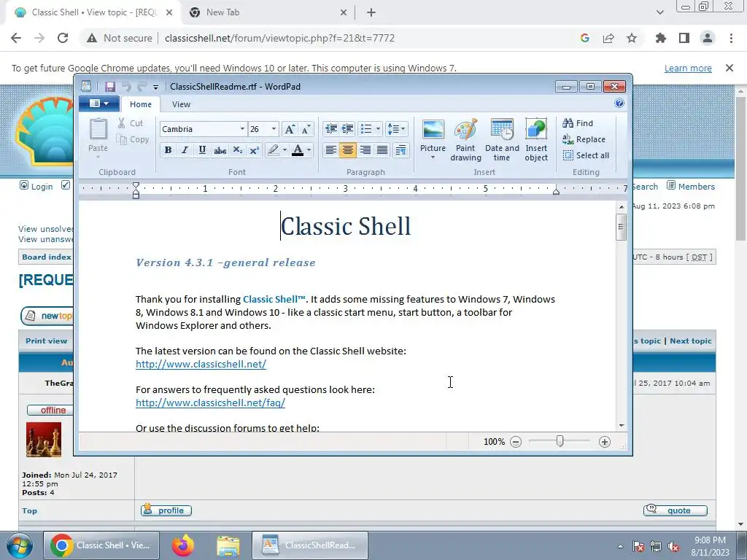Click the WordPad zoom slider handle
The height and width of the screenshot is (560, 747).
point(560,441)
